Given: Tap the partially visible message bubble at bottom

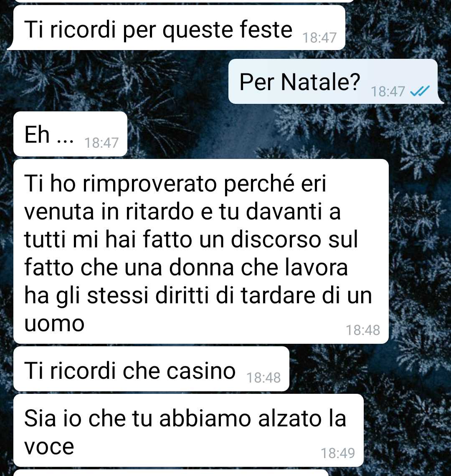Looking at the screenshot, I should point(171,473).
